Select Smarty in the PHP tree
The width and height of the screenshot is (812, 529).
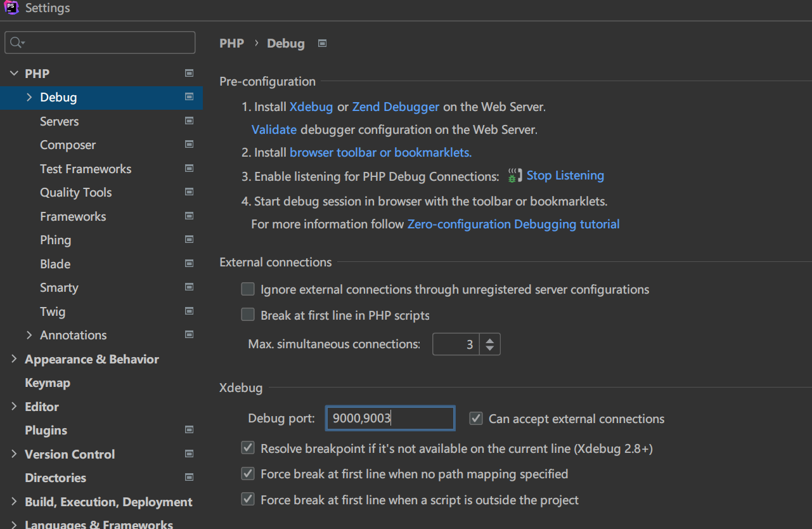59,287
